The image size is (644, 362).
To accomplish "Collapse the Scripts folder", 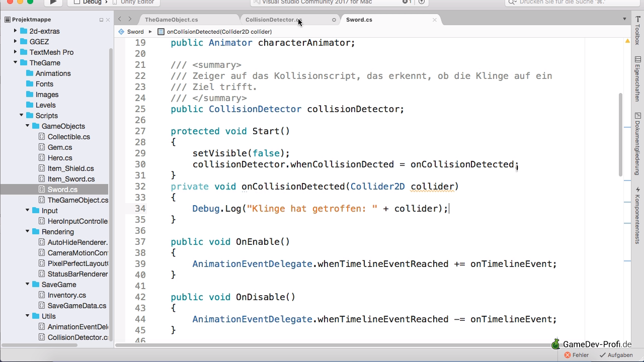I will 22,116.
